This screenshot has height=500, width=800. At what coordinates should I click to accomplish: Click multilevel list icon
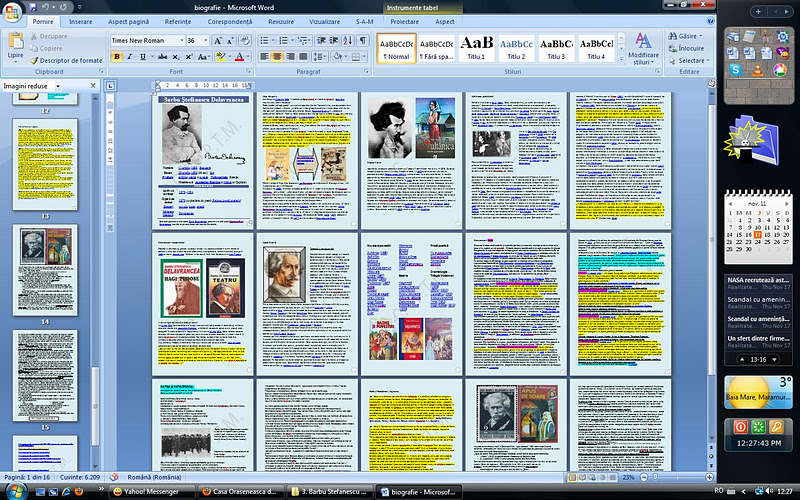click(x=302, y=40)
